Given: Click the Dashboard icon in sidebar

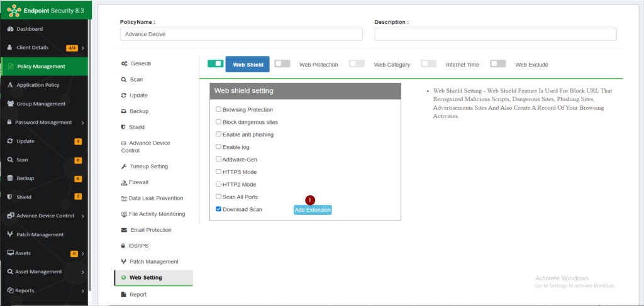Looking at the screenshot, I should point(10,29).
